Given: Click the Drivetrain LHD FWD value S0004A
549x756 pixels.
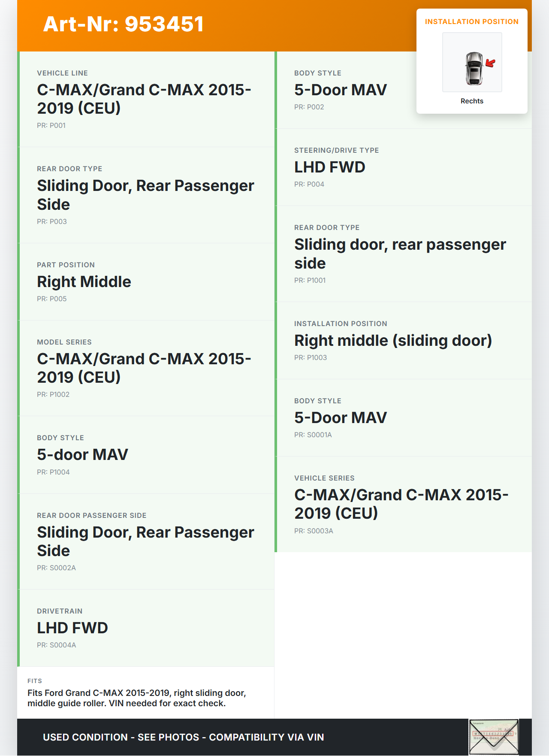Looking at the screenshot, I should pos(72,628).
